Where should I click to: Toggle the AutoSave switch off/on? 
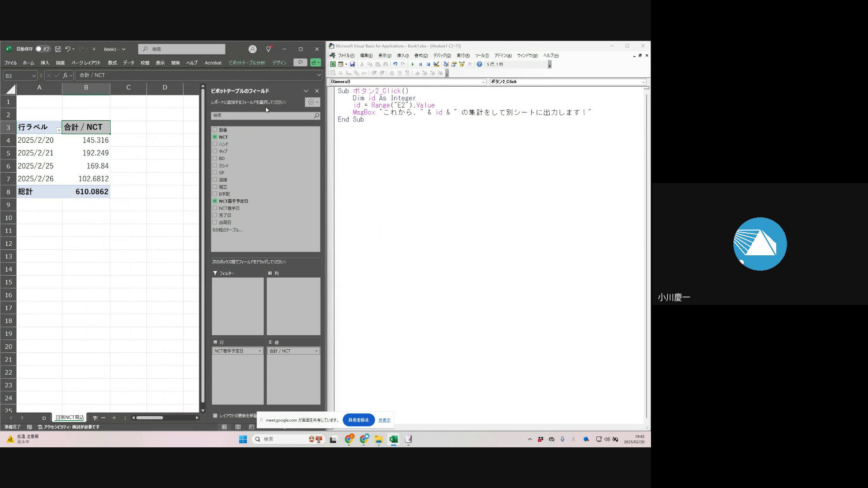(43, 49)
